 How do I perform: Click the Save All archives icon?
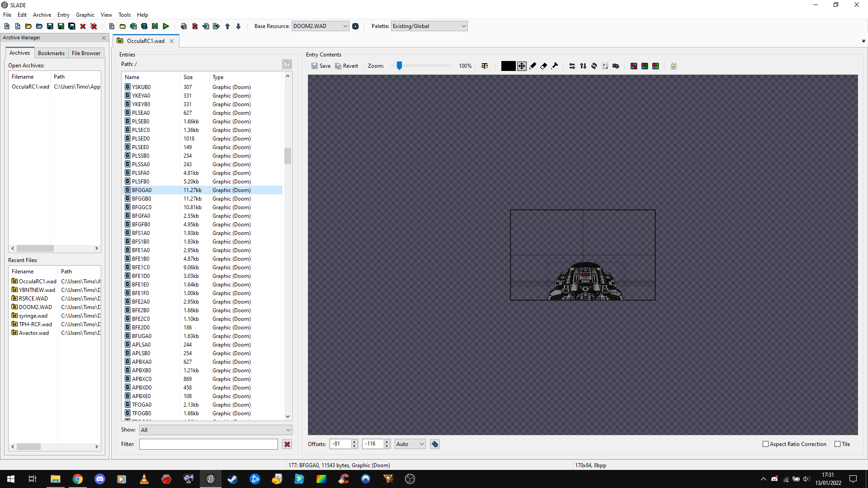click(72, 26)
